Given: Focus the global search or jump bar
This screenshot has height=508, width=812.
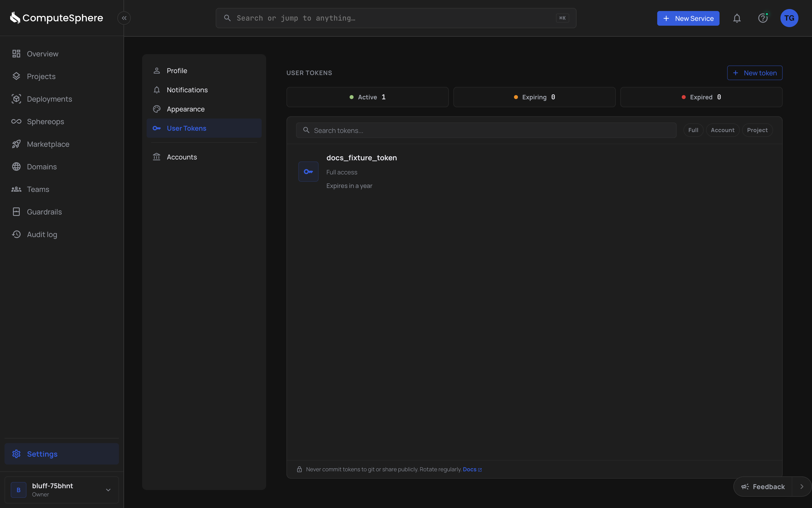Looking at the screenshot, I should [x=396, y=18].
